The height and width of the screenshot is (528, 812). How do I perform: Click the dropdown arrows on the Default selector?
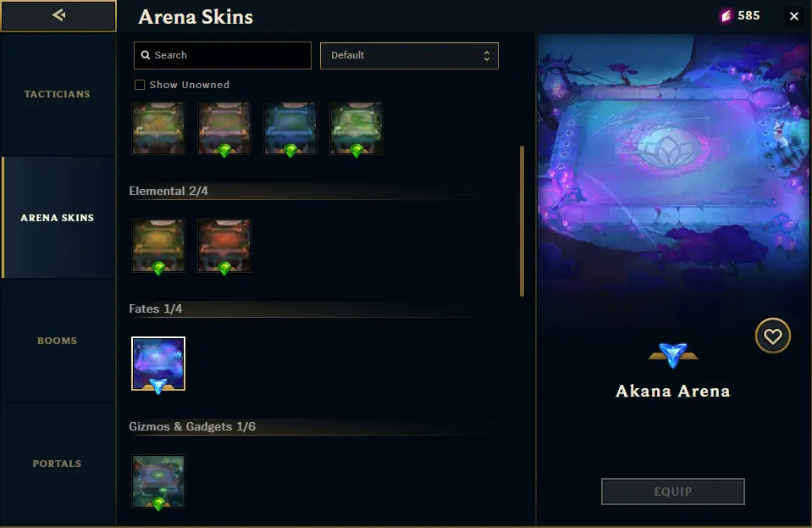pos(486,55)
